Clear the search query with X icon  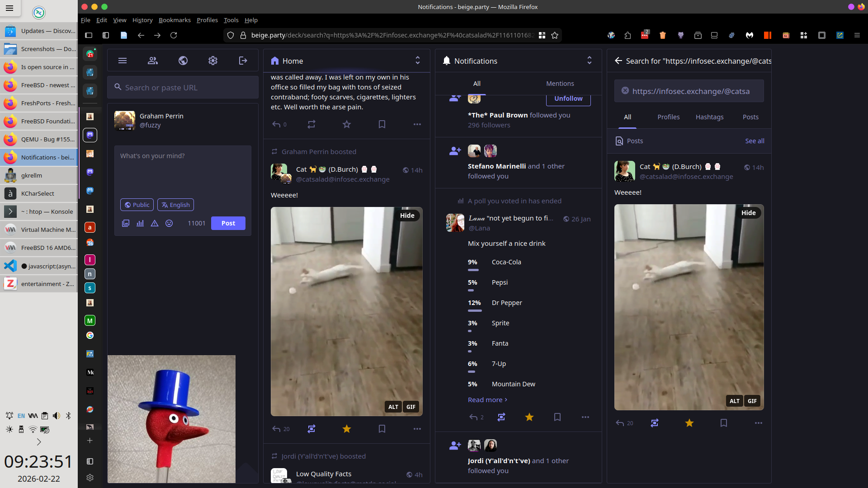coord(625,91)
